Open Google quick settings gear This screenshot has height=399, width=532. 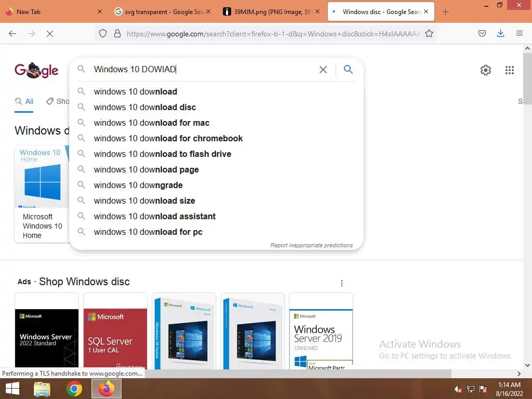tap(486, 70)
